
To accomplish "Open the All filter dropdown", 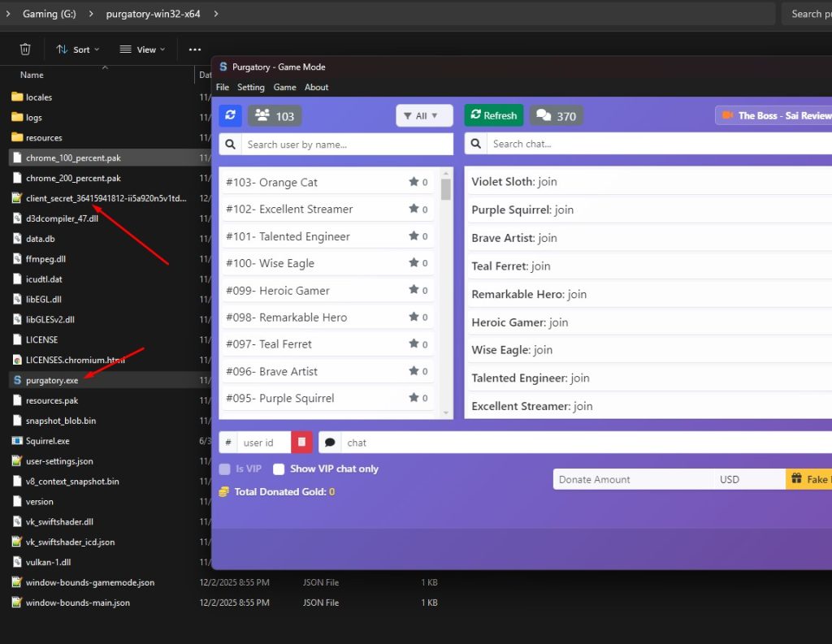I will click(424, 116).
